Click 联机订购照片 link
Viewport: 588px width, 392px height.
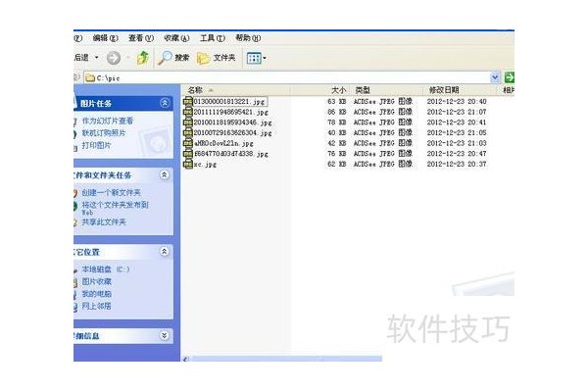104,133
